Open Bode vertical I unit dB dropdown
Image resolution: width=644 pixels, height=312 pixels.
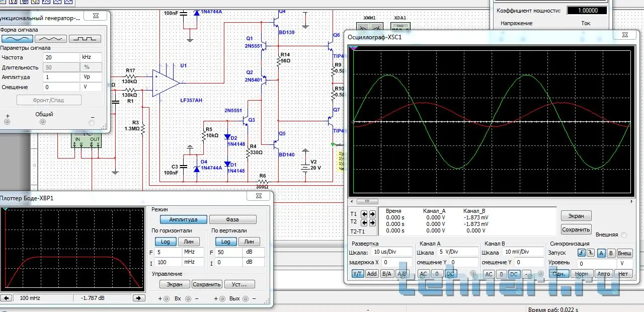[x=254, y=262]
